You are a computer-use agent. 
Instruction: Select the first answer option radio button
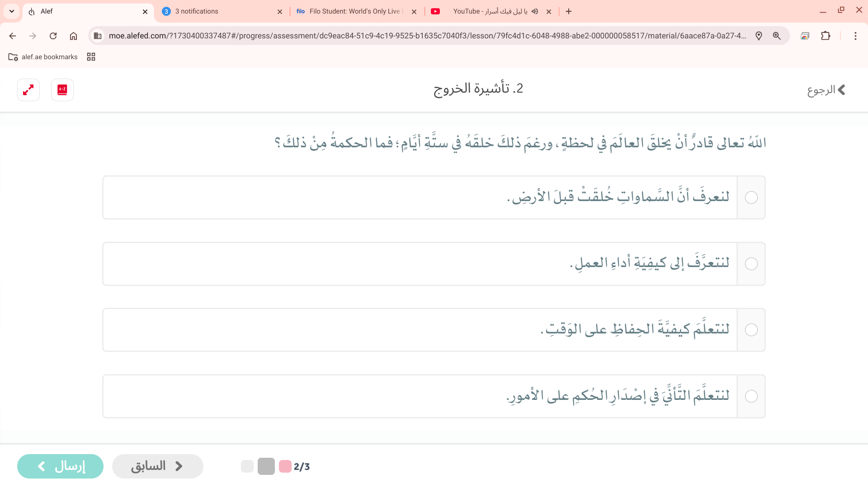(x=751, y=197)
